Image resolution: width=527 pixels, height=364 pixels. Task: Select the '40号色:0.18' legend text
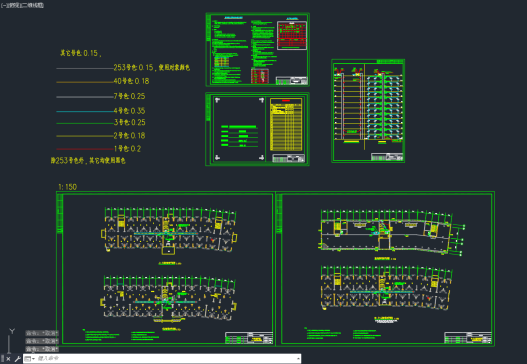click(x=131, y=81)
